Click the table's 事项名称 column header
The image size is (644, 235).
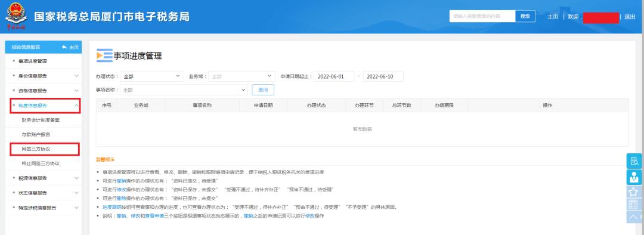click(202, 105)
